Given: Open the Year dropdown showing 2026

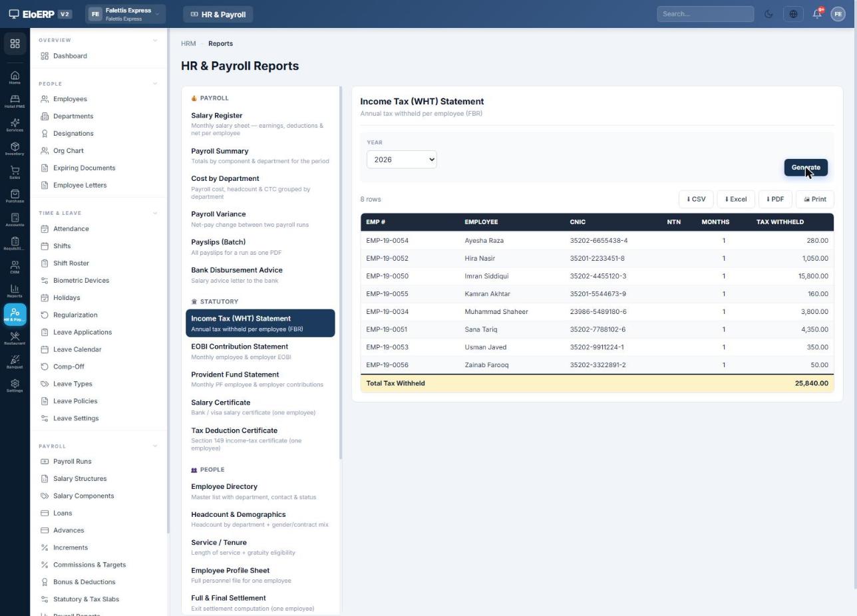Looking at the screenshot, I should pos(401,160).
